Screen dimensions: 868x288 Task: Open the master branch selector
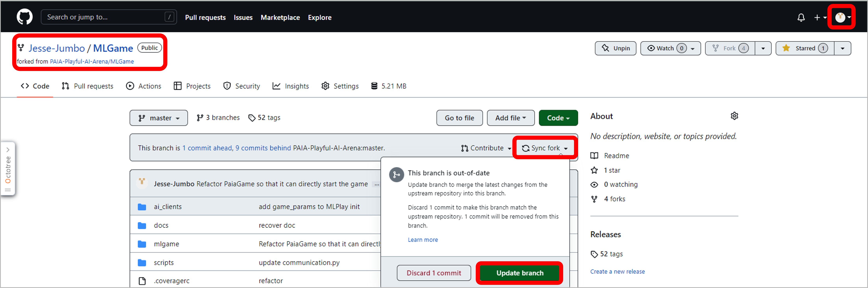[159, 118]
